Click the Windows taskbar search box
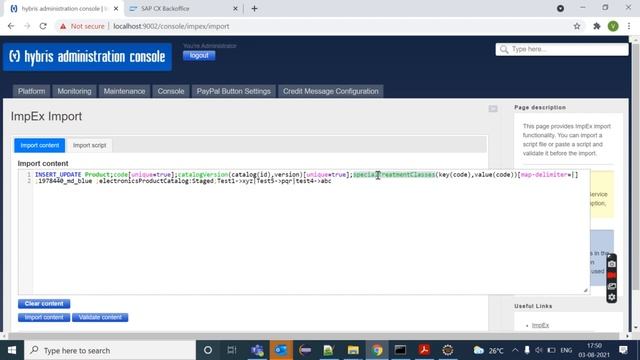This screenshot has width=640, height=360. [x=110, y=350]
